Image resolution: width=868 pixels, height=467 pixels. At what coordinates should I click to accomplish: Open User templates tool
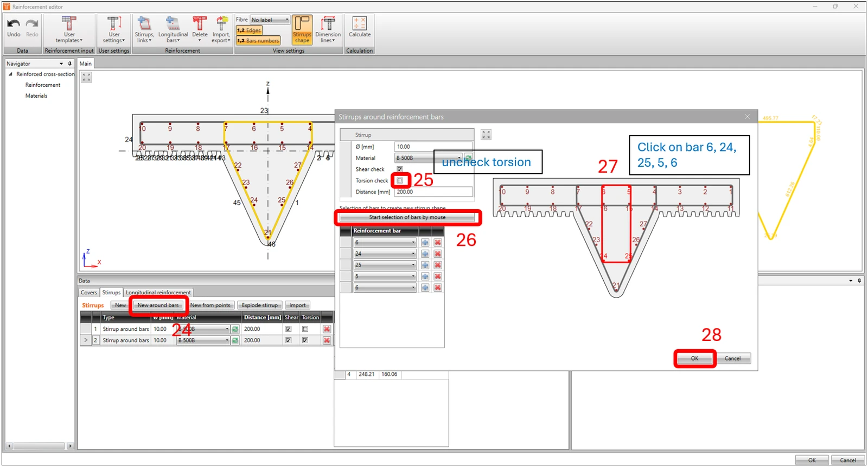pos(69,30)
